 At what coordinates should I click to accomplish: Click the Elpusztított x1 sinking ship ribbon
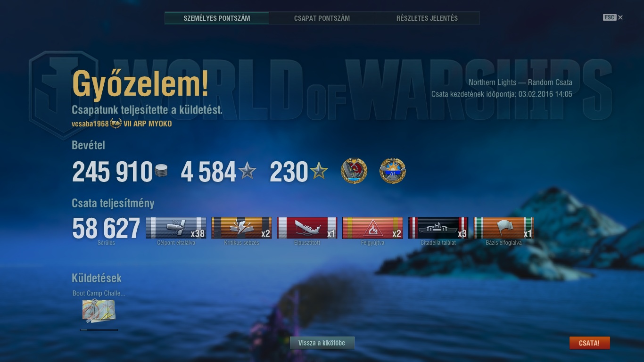click(307, 228)
